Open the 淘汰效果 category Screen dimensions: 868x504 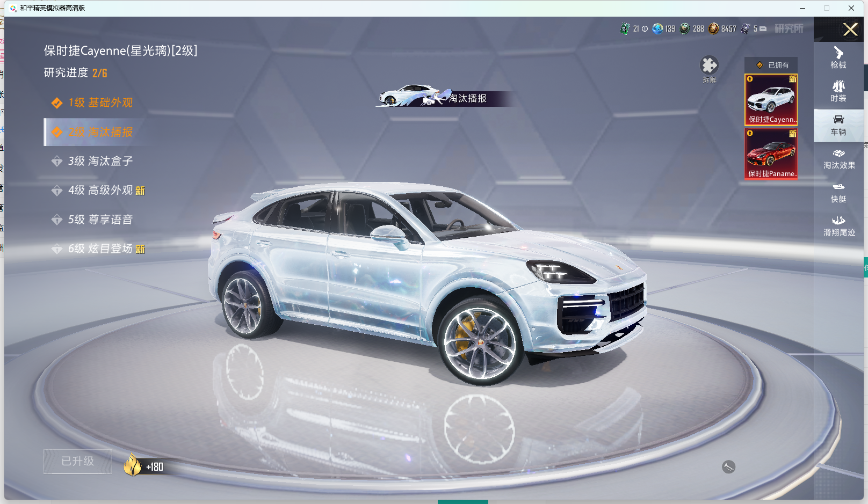pos(839,159)
